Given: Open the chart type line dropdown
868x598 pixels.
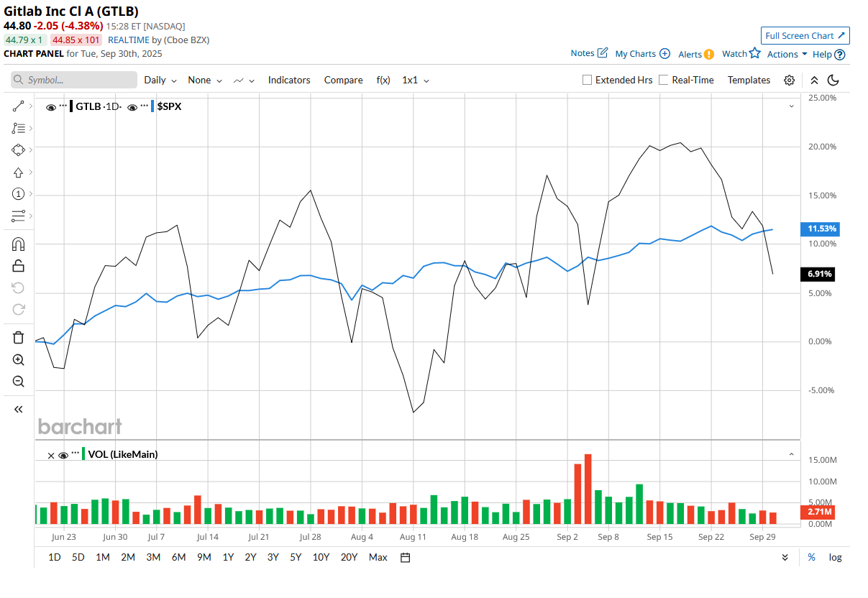Looking at the screenshot, I should (245, 80).
